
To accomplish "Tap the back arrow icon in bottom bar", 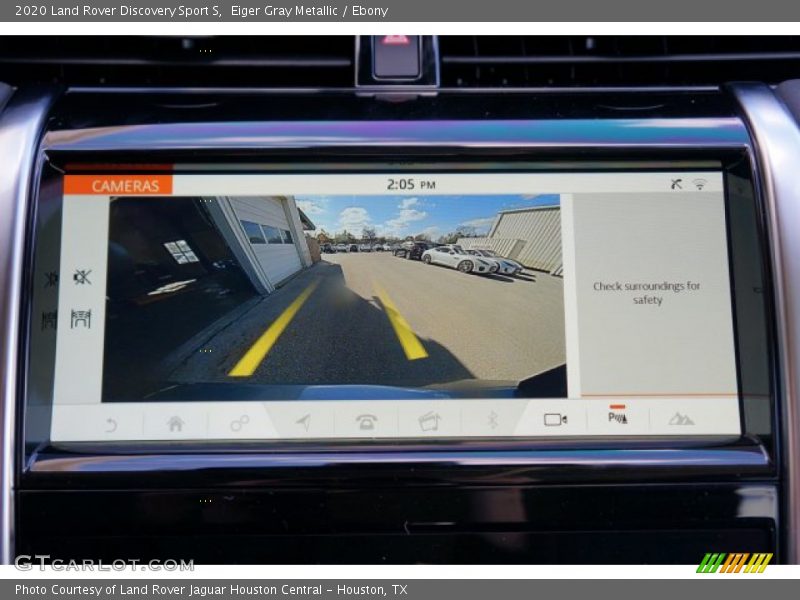I will 111,424.
